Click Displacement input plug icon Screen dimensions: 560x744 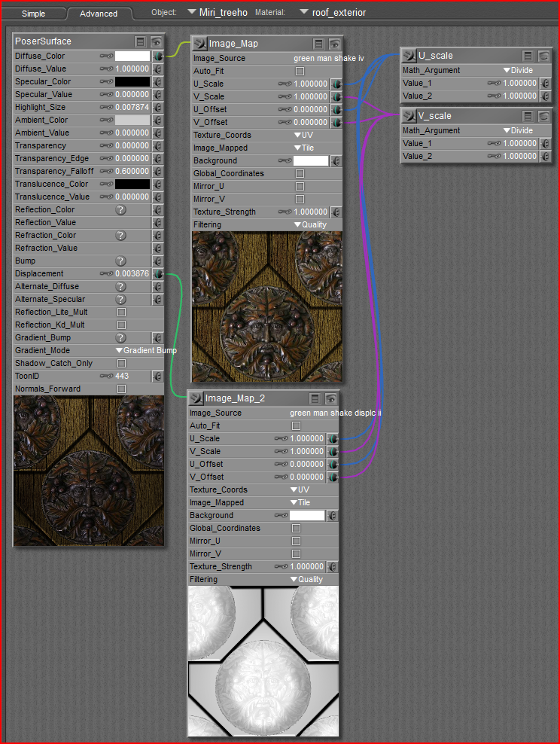coord(158,274)
